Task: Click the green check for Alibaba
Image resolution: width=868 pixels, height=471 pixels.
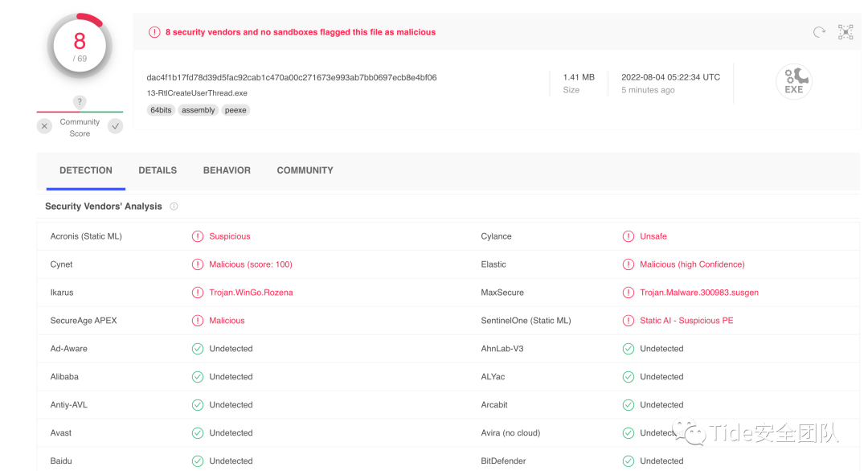Action: [x=198, y=377]
